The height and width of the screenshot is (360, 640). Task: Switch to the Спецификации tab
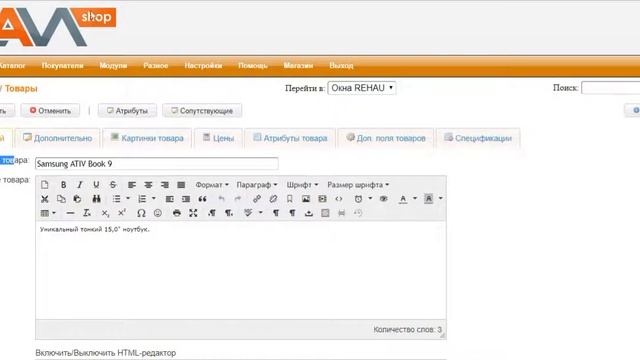(478, 138)
